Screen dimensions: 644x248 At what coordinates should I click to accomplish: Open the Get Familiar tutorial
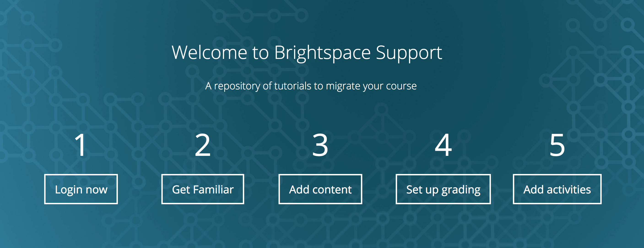point(203,189)
